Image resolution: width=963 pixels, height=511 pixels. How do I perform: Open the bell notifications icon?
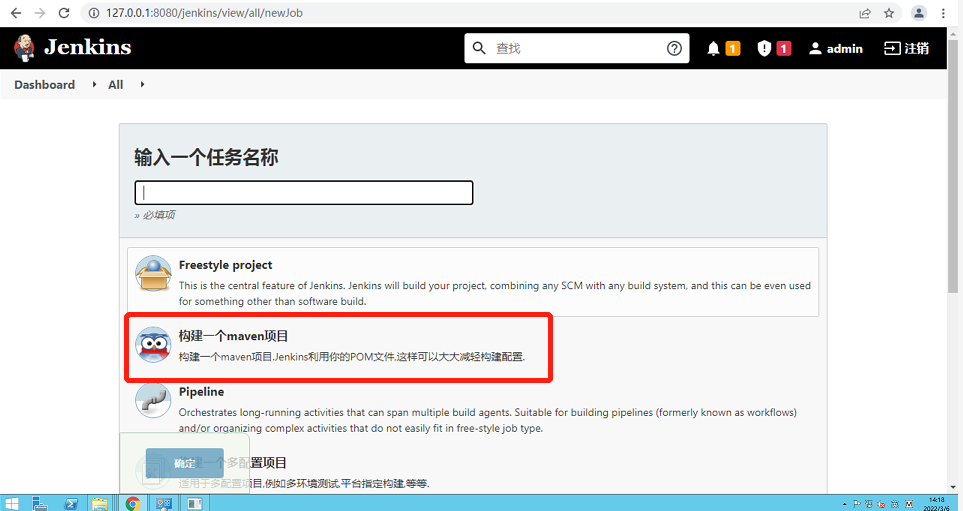click(713, 49)
